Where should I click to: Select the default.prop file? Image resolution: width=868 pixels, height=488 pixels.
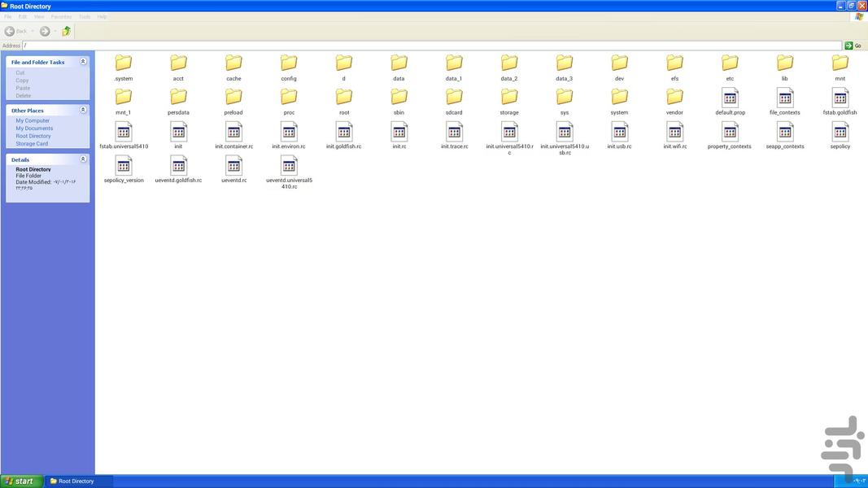pyautogui.click(x=730, y=98)
